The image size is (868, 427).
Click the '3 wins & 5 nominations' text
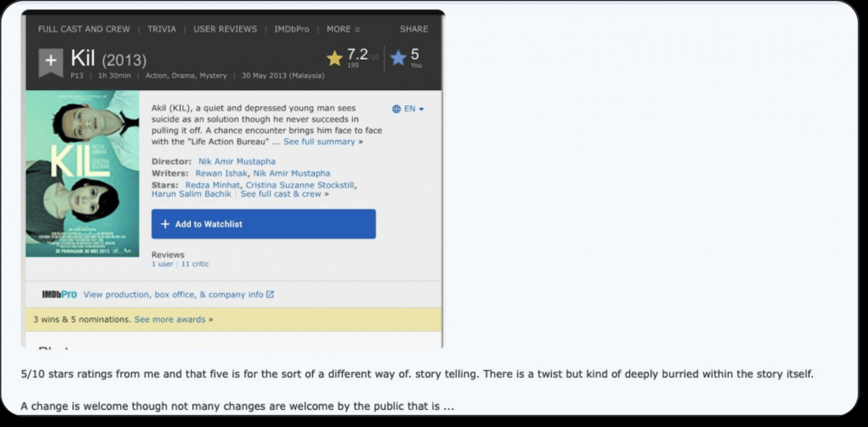82,320
